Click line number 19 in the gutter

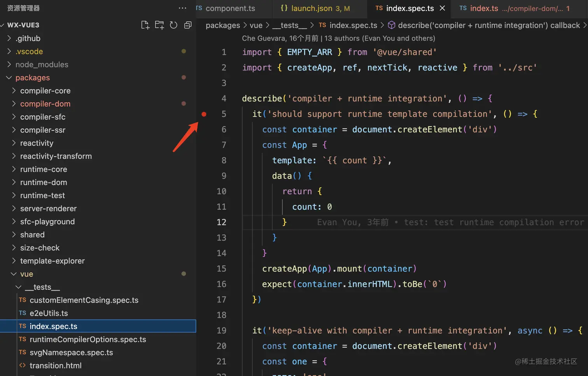221,330
